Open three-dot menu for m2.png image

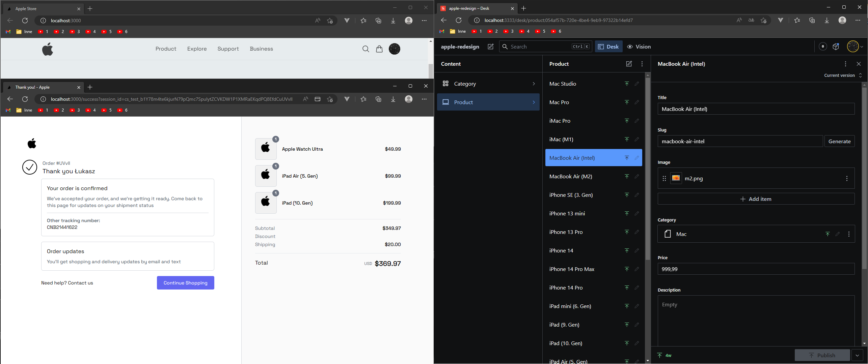pos(846,178)
